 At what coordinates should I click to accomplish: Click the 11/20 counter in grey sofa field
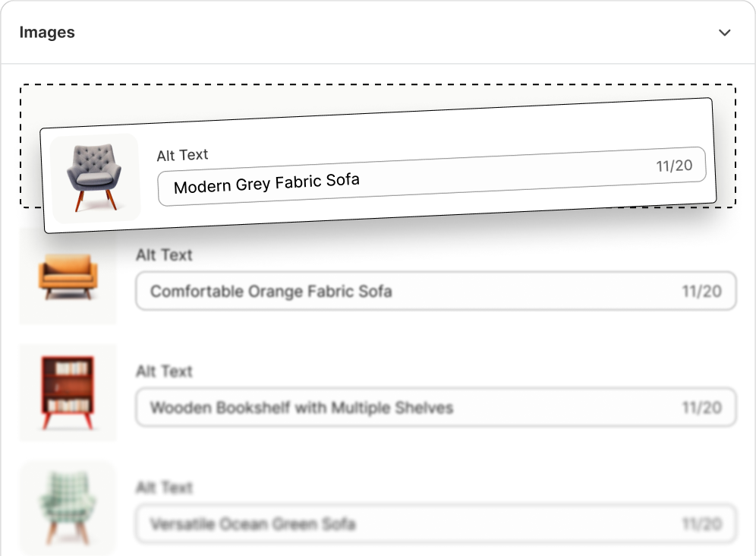click(674, 166)
